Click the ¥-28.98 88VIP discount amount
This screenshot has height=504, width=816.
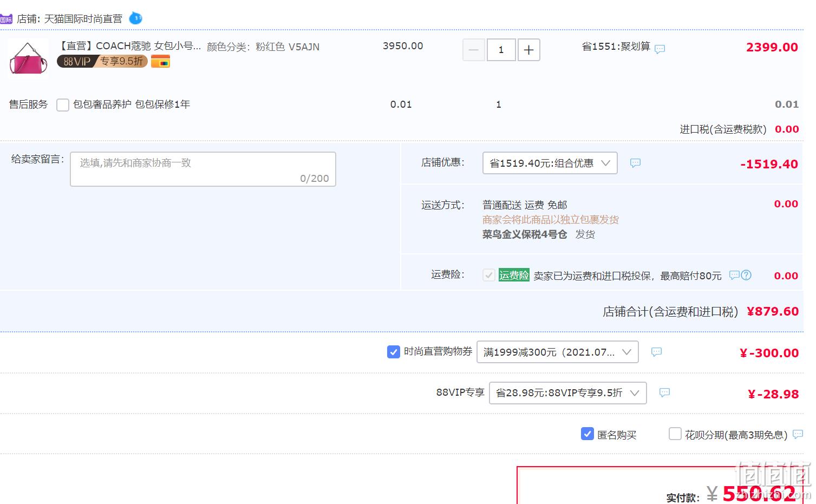tap(773, 394)
